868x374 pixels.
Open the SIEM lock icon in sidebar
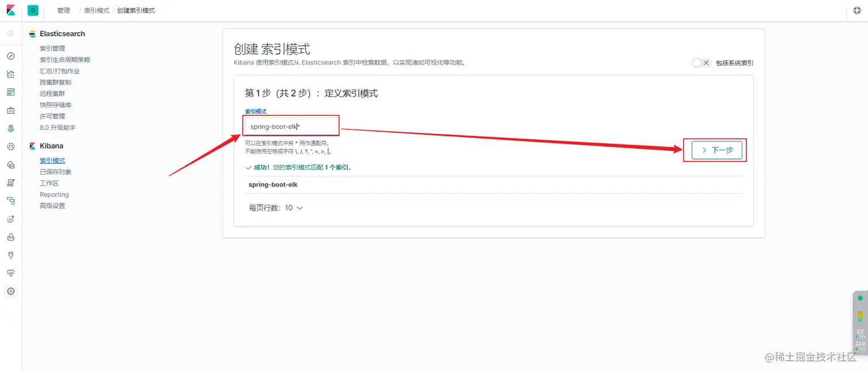click(x=10, y=237)
